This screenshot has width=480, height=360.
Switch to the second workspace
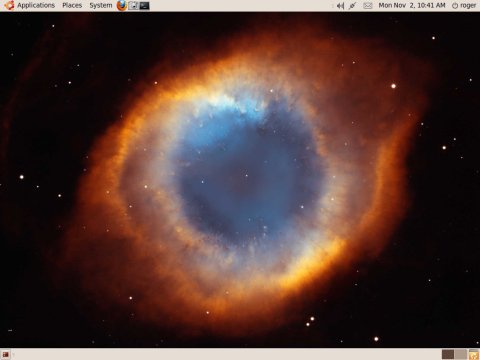[x=461, y=354]
